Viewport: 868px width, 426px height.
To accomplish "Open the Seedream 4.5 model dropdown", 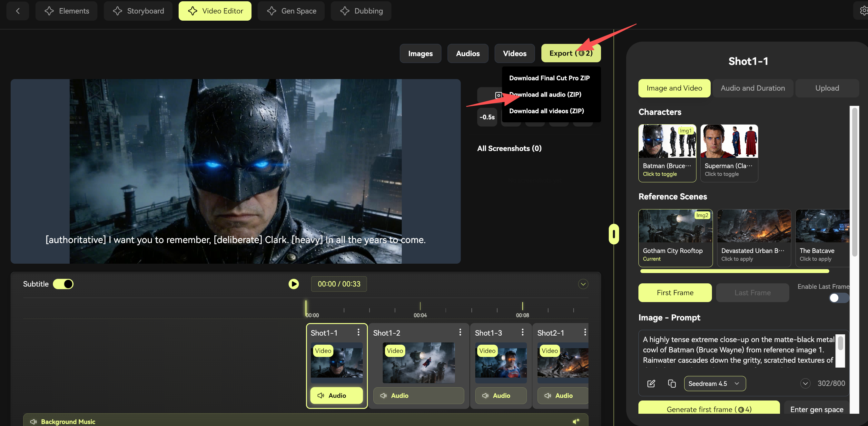I will click(x=715, y=383).
